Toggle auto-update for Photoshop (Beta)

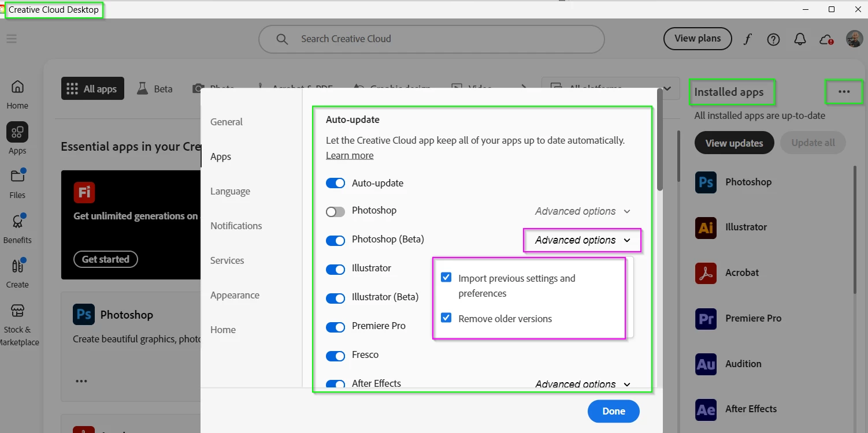(335, 240)
